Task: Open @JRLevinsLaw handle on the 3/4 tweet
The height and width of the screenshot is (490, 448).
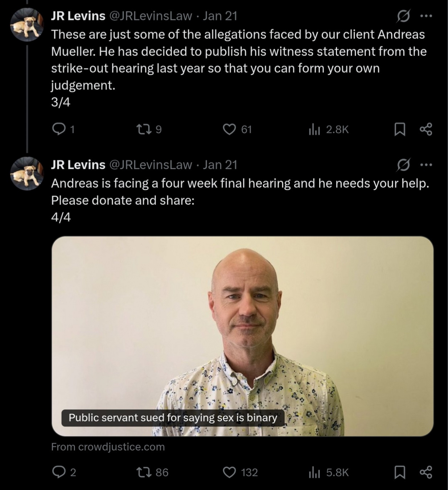Action: tap(151, 16)
